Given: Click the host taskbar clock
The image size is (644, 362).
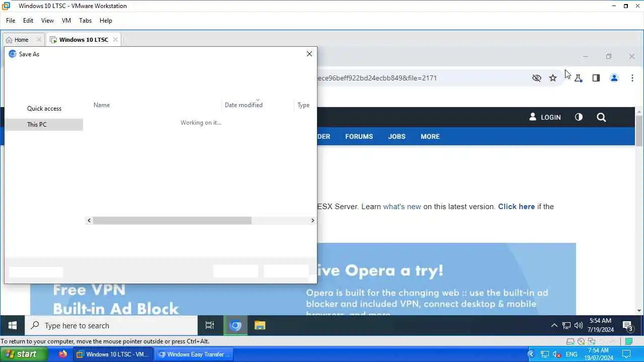Looking at the screenshot, I should pos(599,354).
